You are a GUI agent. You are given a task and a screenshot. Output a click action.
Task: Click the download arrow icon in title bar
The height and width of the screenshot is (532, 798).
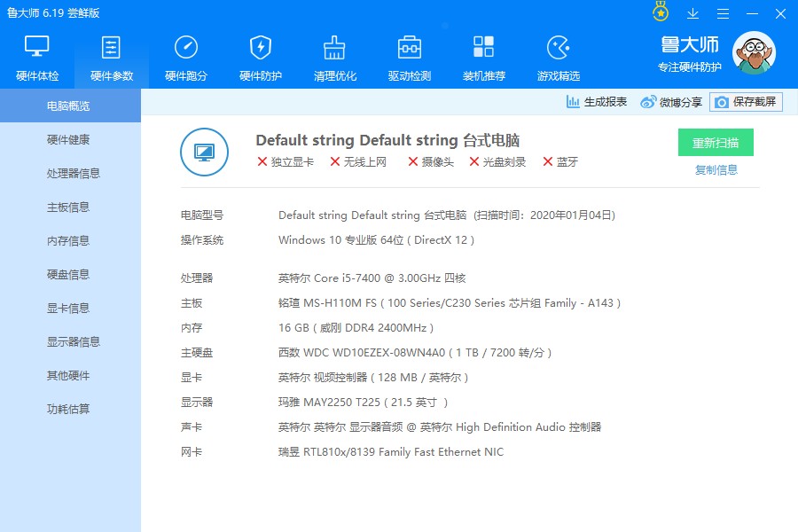click(692, 14)
